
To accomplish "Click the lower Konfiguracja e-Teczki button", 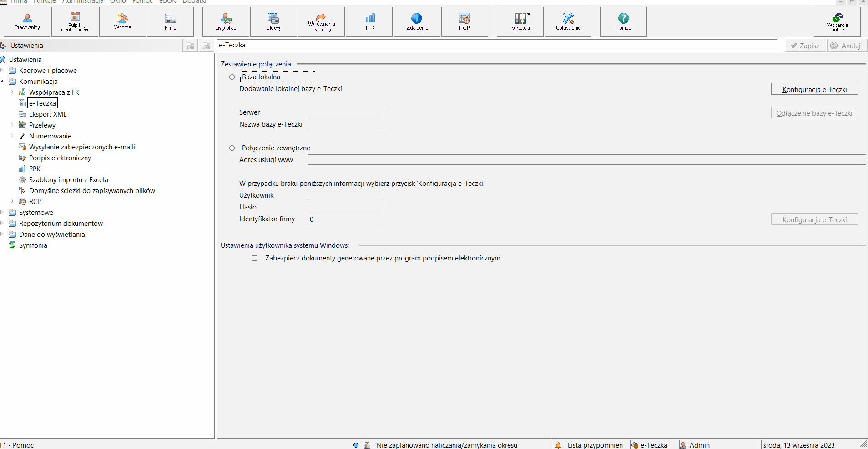I will (814, 219).
